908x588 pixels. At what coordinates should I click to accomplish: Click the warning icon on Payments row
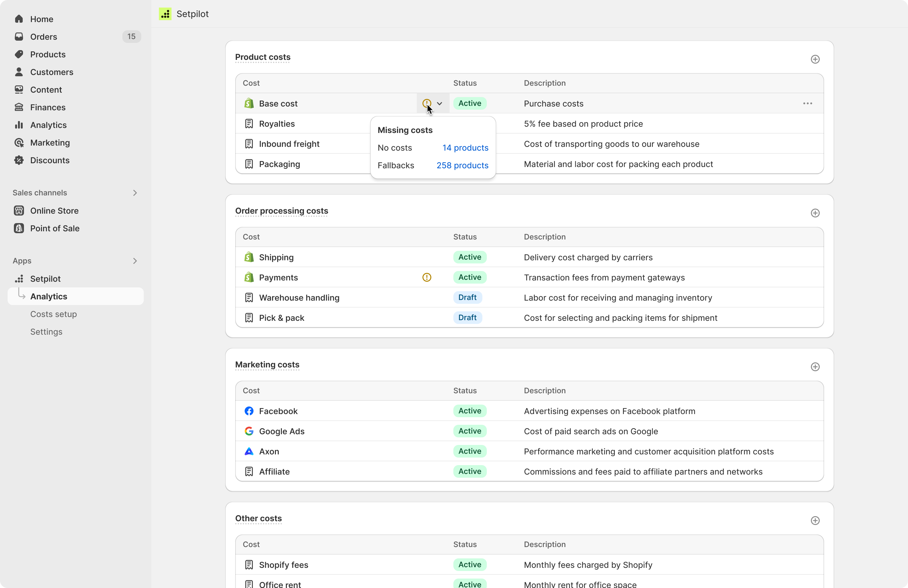click(426, 277)
